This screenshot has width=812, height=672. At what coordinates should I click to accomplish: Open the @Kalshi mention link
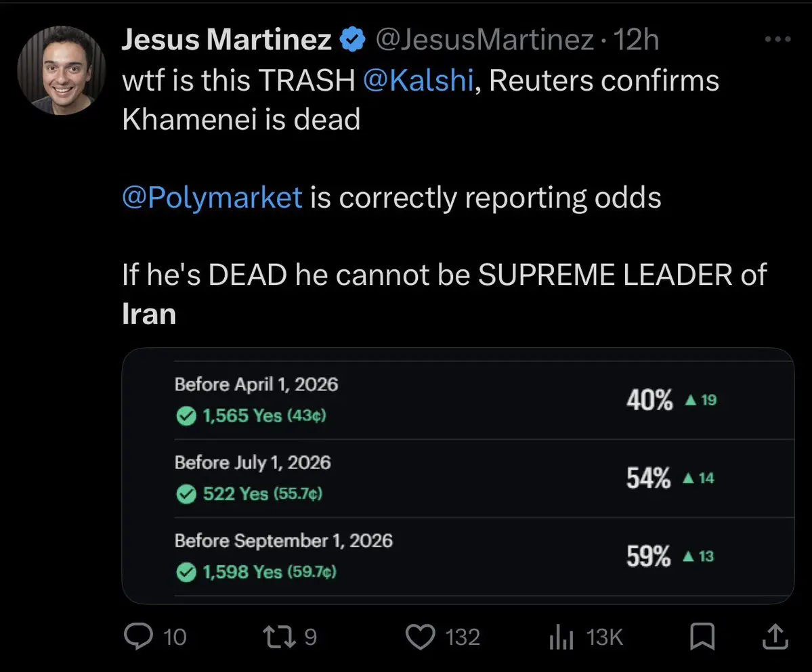[417, 81]
